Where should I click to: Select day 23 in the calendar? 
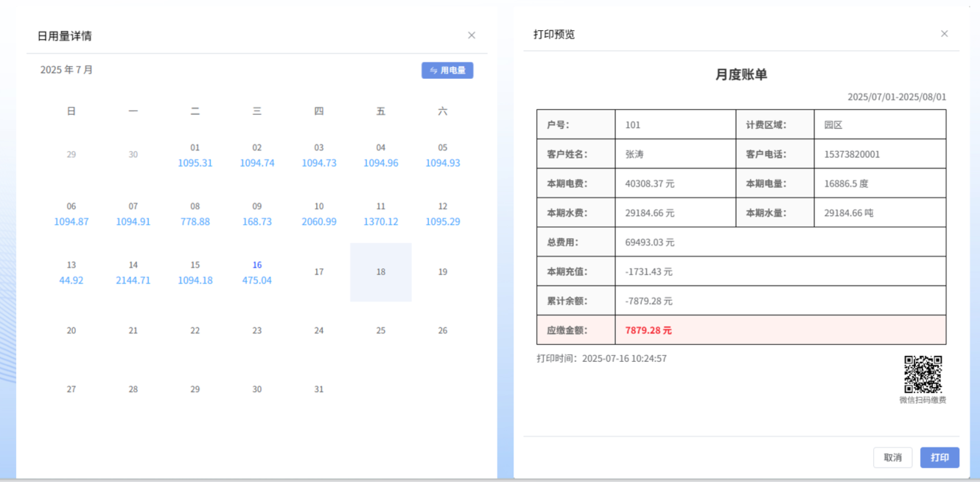[x=257, y=331]
